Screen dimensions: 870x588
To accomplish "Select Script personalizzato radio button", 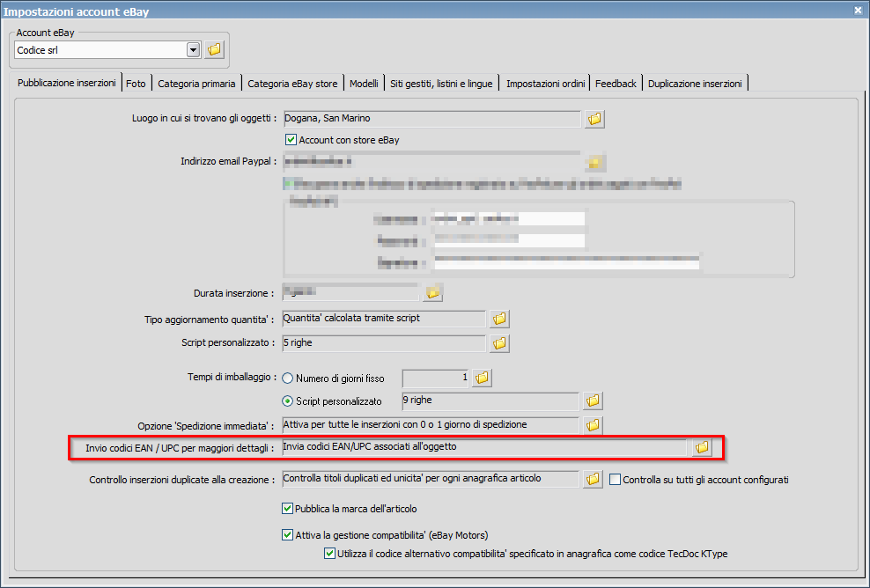I will [287, 401].
